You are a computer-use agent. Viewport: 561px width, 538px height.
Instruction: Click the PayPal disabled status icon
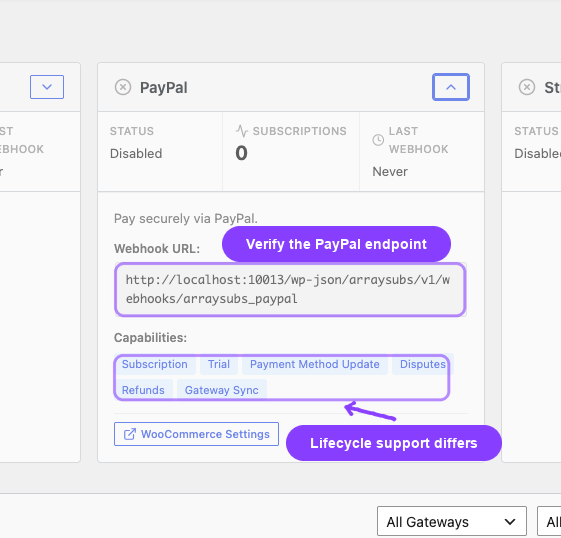click(123, 87)
